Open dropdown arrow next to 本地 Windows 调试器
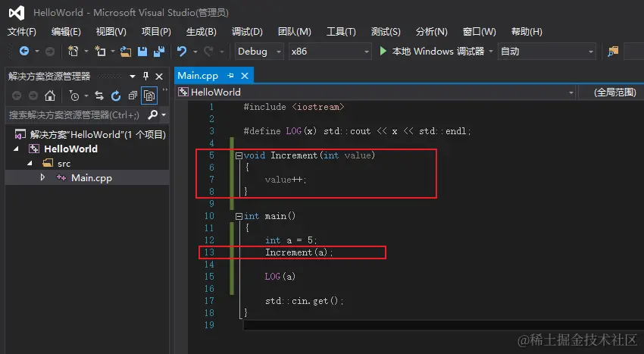The width and height of the screenshot is (644, 354). click(x=490, y=52)
